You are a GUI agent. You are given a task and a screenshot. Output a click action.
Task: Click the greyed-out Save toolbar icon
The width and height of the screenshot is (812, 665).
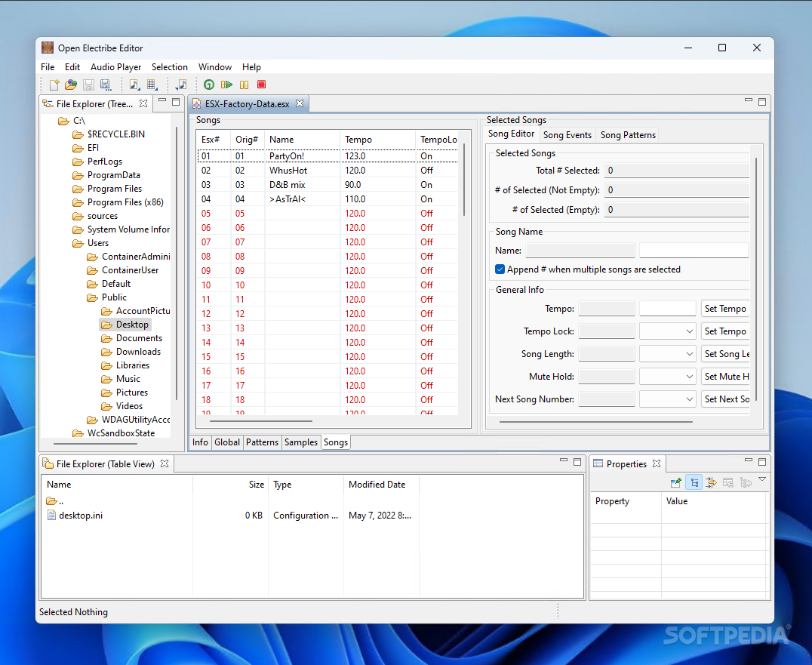pos(88,85)
